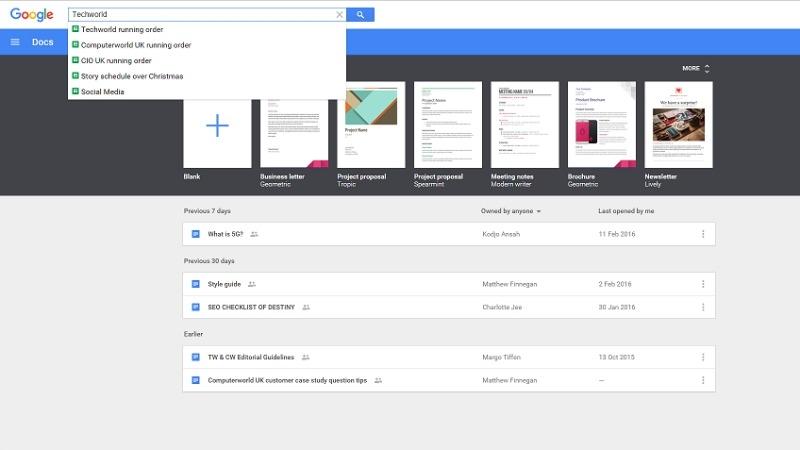Click the date 13 Oct 2015
Screen dimensions: 800x450
[616, 357]
